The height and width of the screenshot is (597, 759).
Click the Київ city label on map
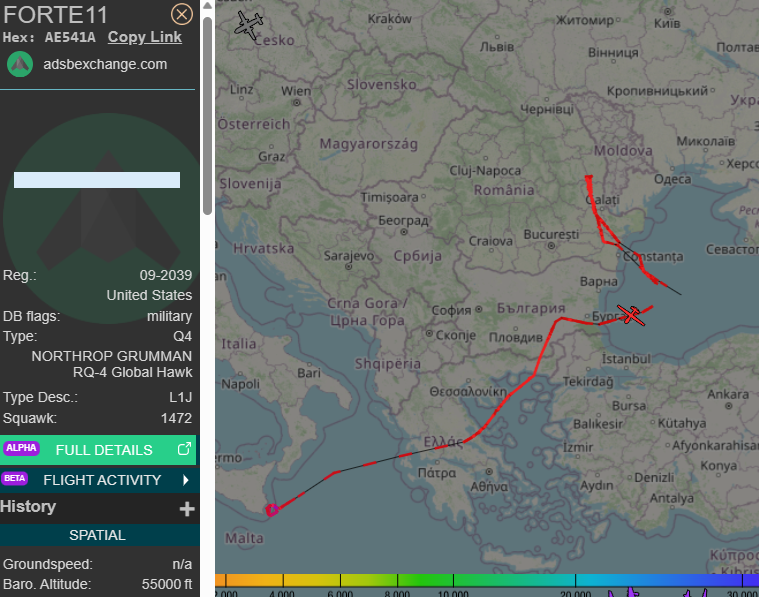pos(667,23)
